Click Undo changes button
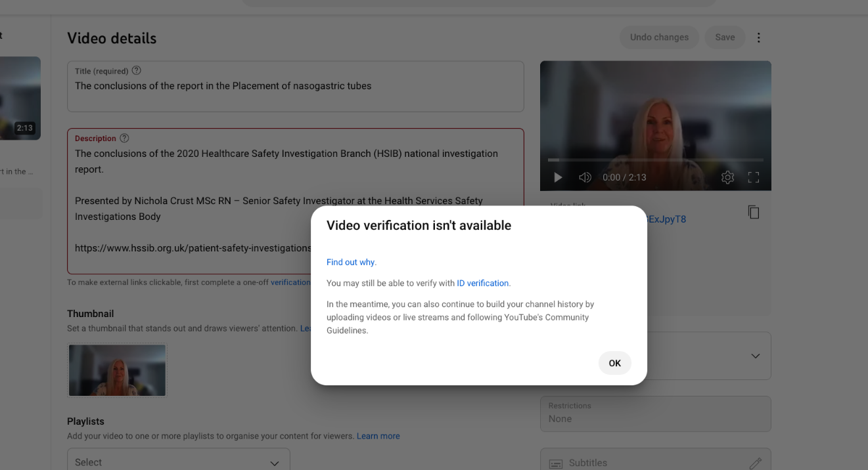 pos(659,37)
